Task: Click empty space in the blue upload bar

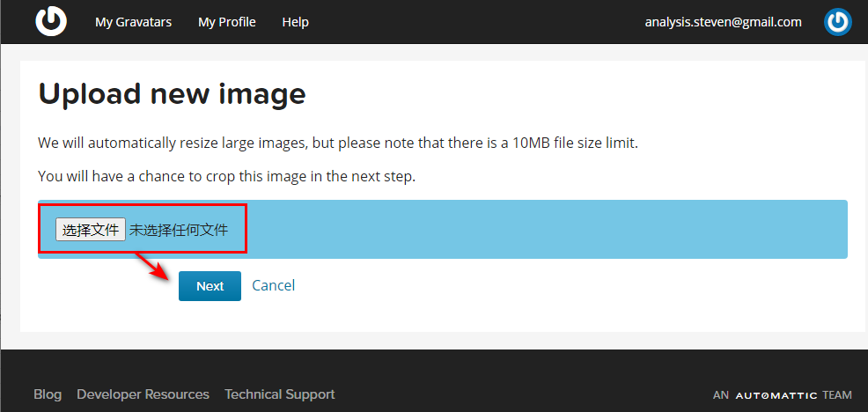Action: tap(546, 230)
